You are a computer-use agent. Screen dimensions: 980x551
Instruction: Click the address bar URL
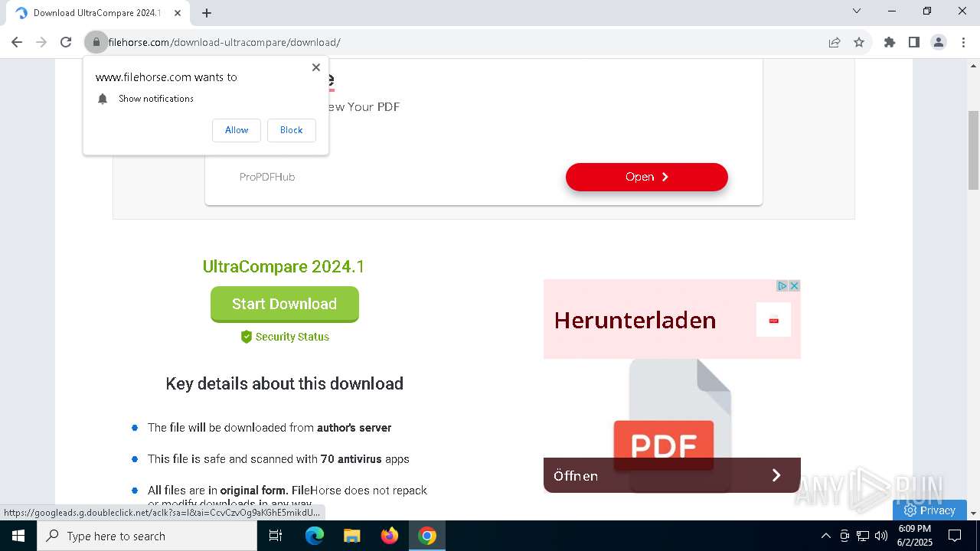point(224,42)
